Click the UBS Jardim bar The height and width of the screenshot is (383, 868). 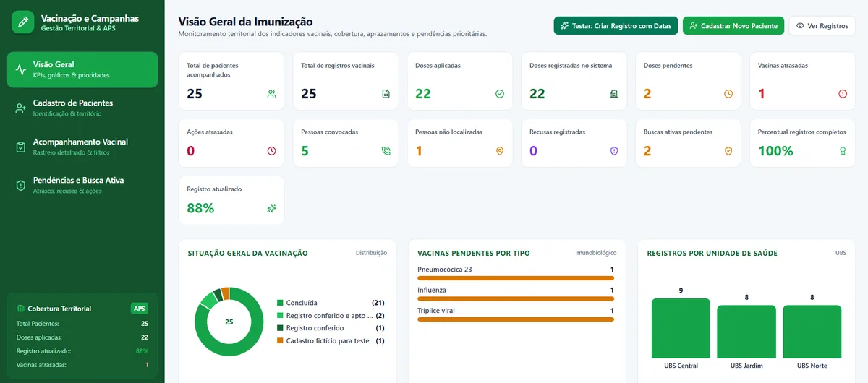746,331
